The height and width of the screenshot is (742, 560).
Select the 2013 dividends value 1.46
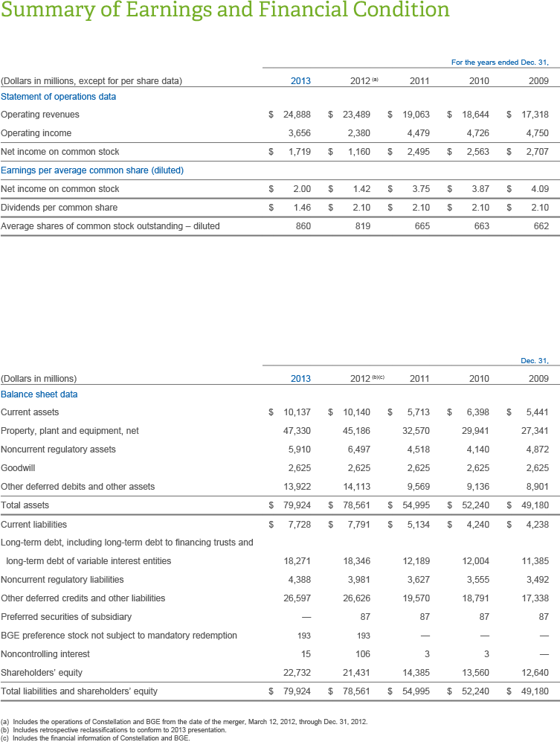[x=300, y=208]
